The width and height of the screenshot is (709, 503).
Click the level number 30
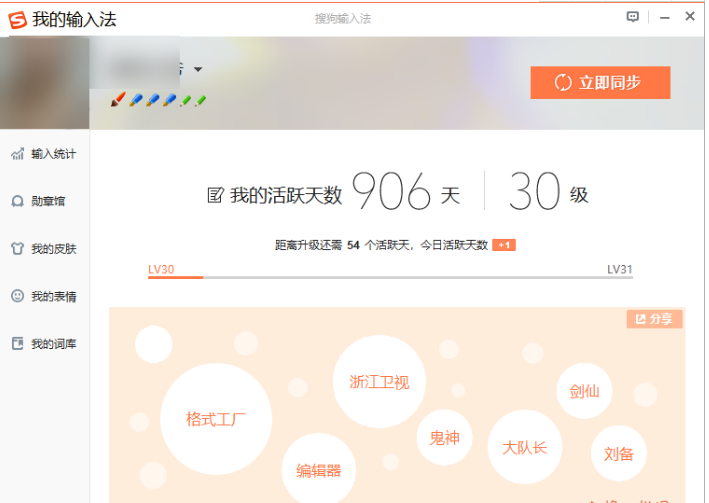[x=534, y=192]
